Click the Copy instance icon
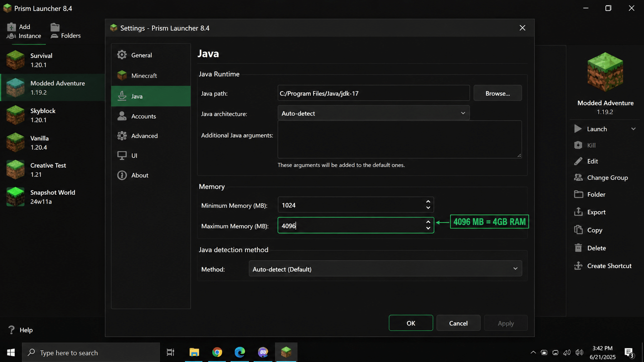This screenshot has width=644, height=362. (x=578, y=230)
